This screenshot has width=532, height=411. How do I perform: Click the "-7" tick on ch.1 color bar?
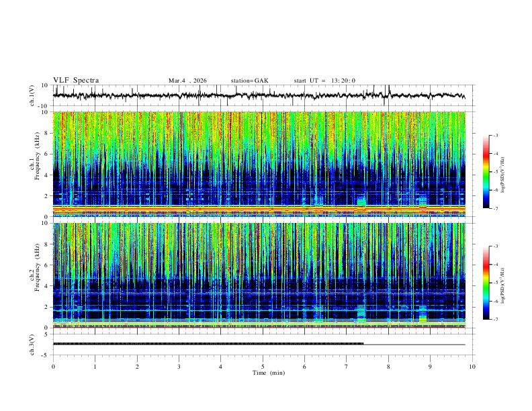pos(496,208)
